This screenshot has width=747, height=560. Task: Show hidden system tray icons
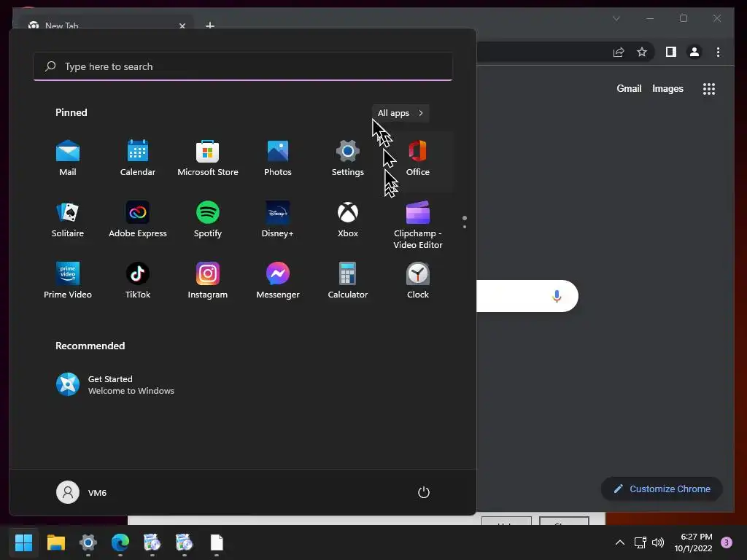click(x=620, y=542)
